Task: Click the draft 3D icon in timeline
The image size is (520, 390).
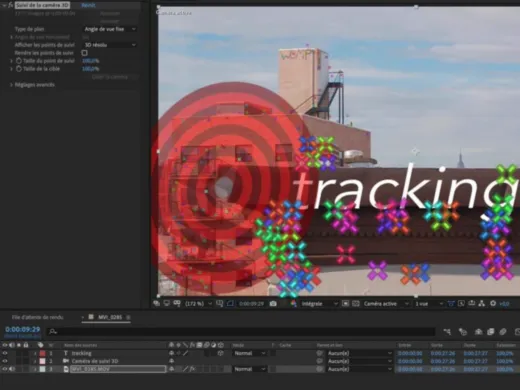Action: click(x=463, y=331)
